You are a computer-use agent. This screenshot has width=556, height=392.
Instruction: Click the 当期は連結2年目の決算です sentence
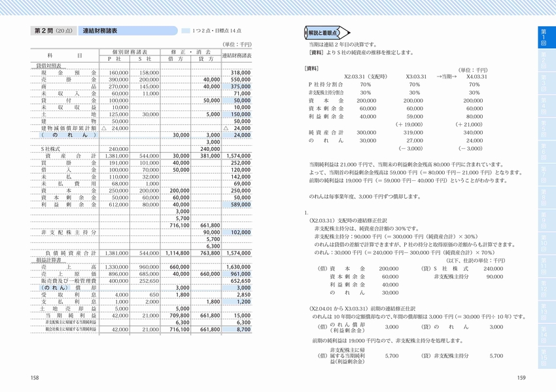pyautogui.click(x=343, y=44)
